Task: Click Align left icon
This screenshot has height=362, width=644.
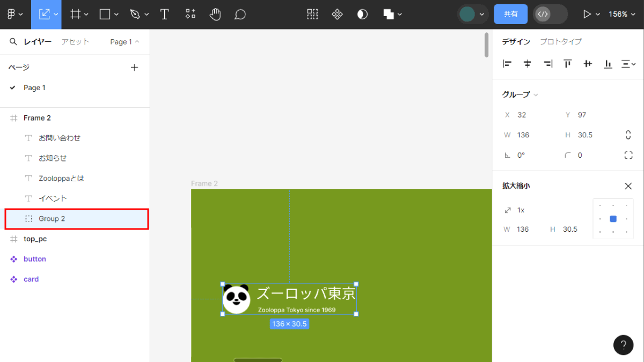Action: [x=507, y=64]
